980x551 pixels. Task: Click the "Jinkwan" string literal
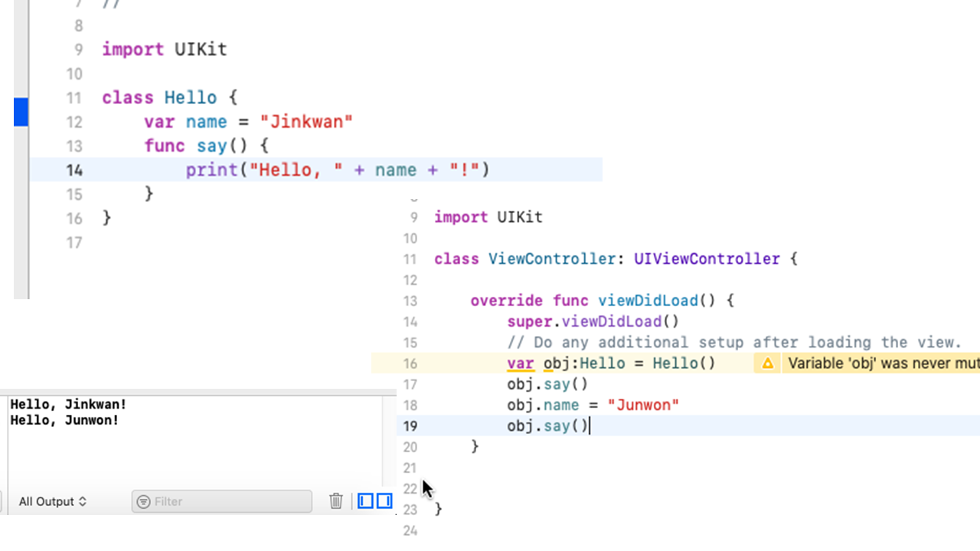(x=306, y=122)
